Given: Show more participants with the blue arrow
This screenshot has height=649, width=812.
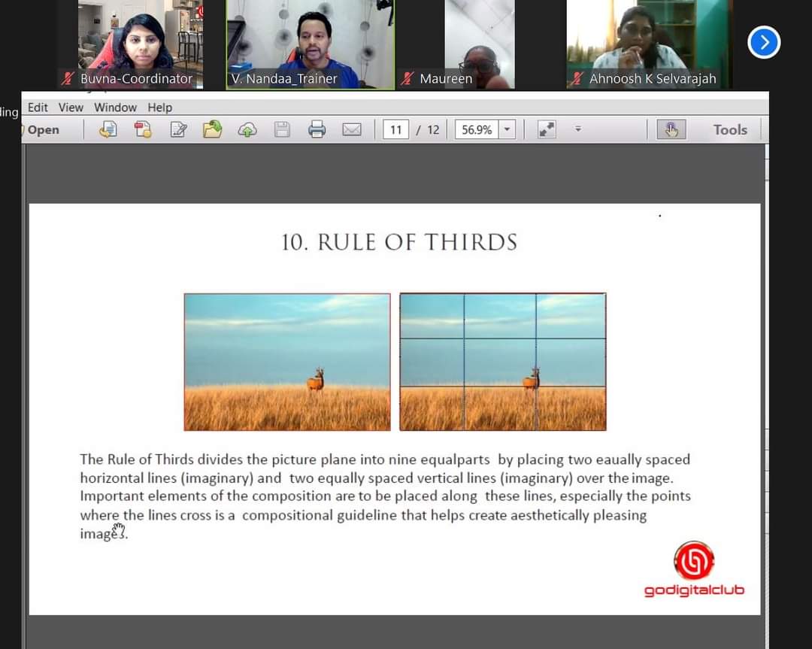Looking at the screenshot, I should tap(764, 42).
